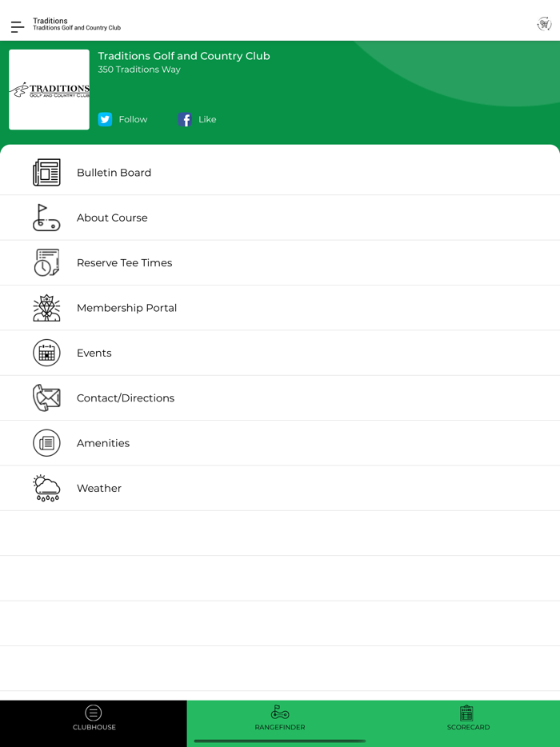Open About Course
Image resolution: width=560 pixels, height=747 pixels.
click(280, 218)
